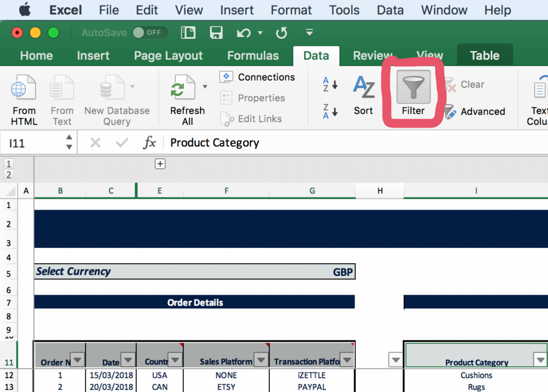Open the Date column filter dropdown

(x=128, y=360)
